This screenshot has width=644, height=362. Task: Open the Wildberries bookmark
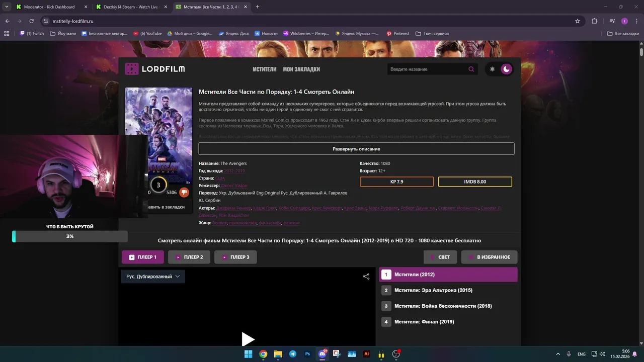pos(306,34)
